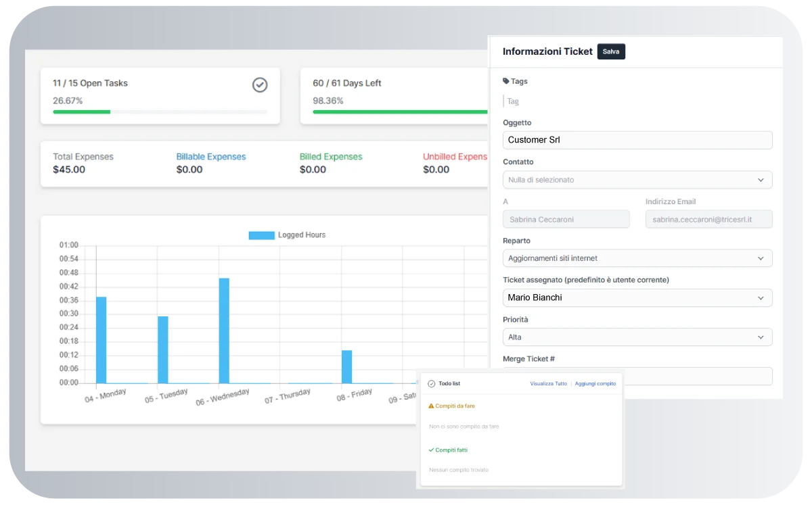
Task: Click the Merge Ticket # input field
Action: pyautogui.click(x=697, y=376)
